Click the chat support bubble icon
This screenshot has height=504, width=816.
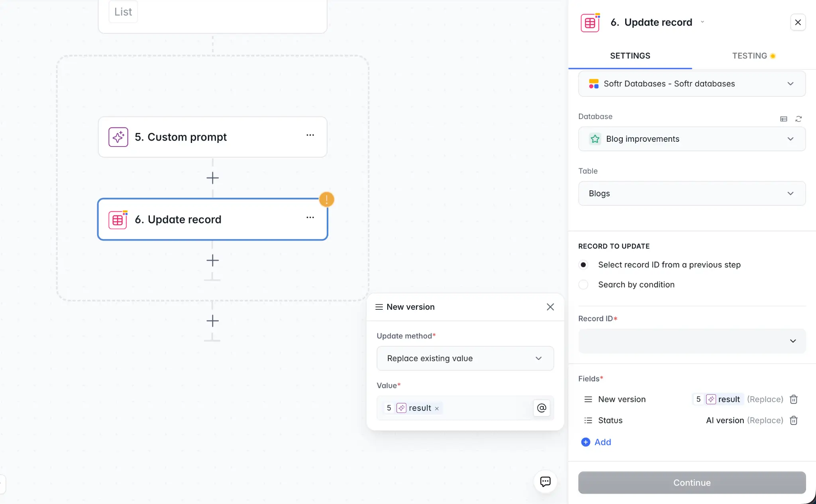545,482
